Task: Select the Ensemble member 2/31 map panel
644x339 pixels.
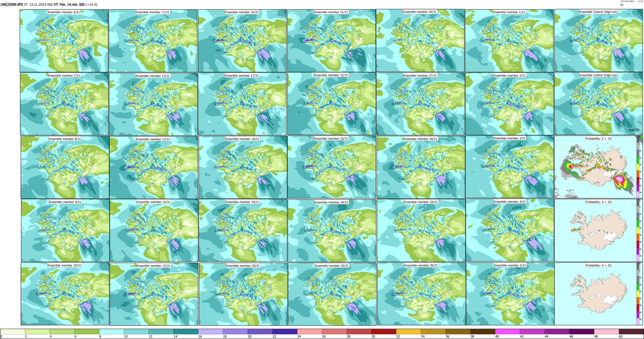Action: (x=509, y=104)
